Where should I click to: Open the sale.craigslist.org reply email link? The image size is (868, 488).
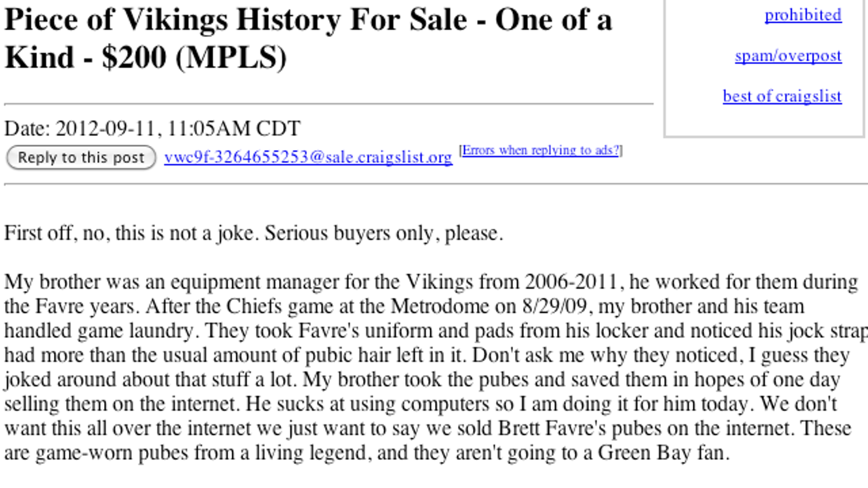tap(308, 157)
